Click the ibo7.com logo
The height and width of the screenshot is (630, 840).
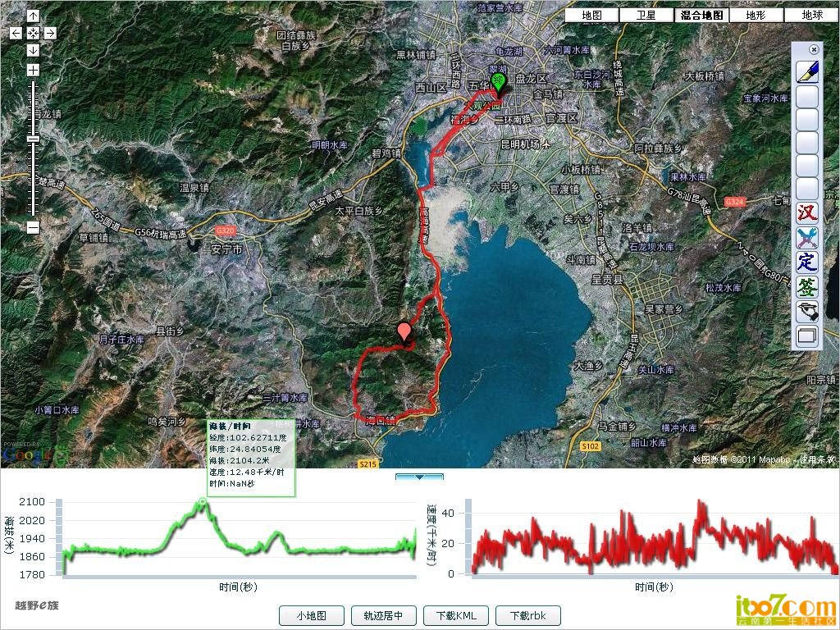coord(785,609)
